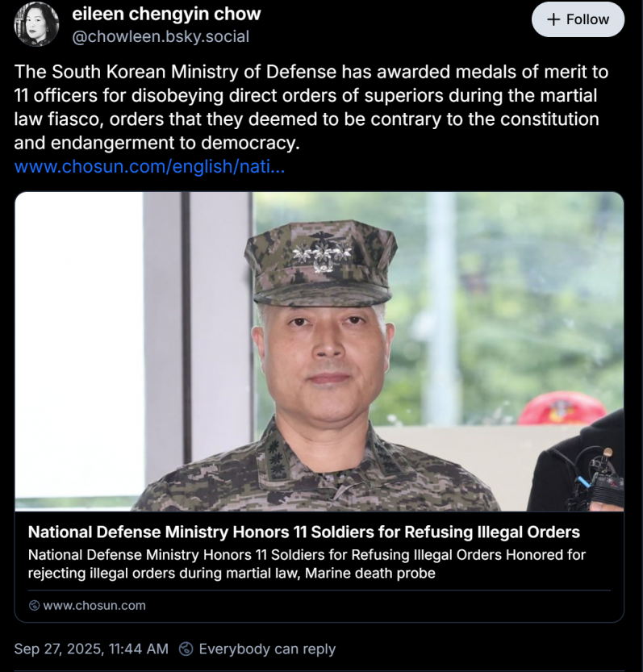
Task: Open the article preview photo of the officer
Action: [x=319, y=352]
